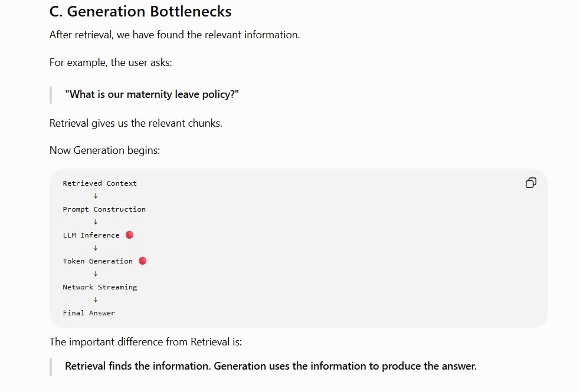Click the red circle beside LLM Inference

click(x=129, y=235)
